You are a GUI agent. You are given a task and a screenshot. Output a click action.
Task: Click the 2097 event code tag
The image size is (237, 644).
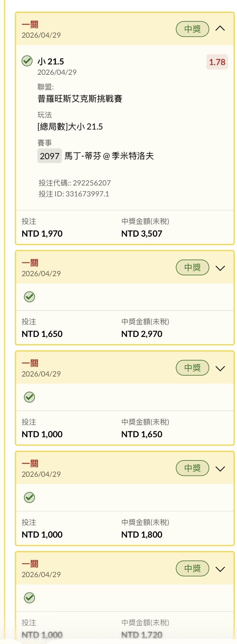pos(50,156)
